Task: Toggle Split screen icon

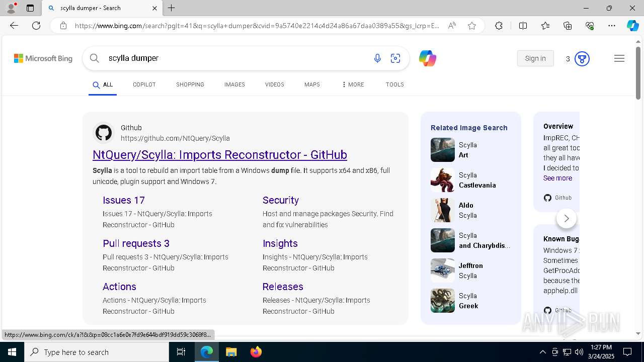Action: 523,26
